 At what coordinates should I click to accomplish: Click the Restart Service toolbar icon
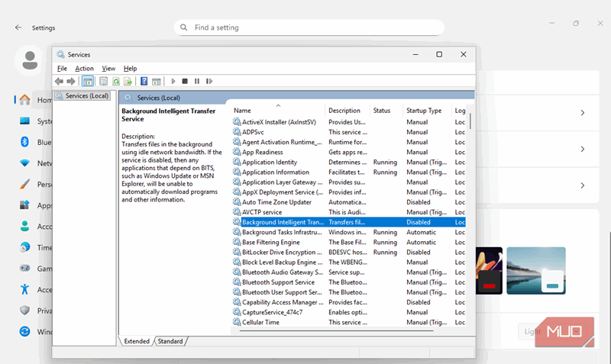[209, 81]
